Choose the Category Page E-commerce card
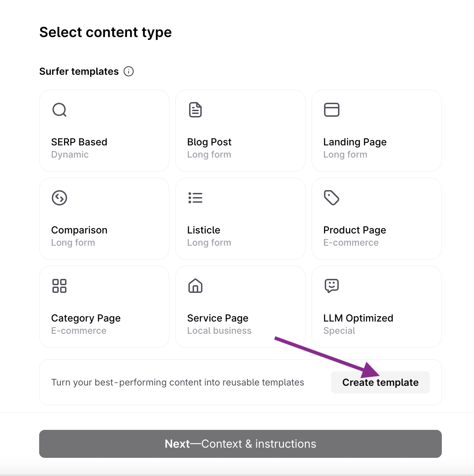 (104, 307)
